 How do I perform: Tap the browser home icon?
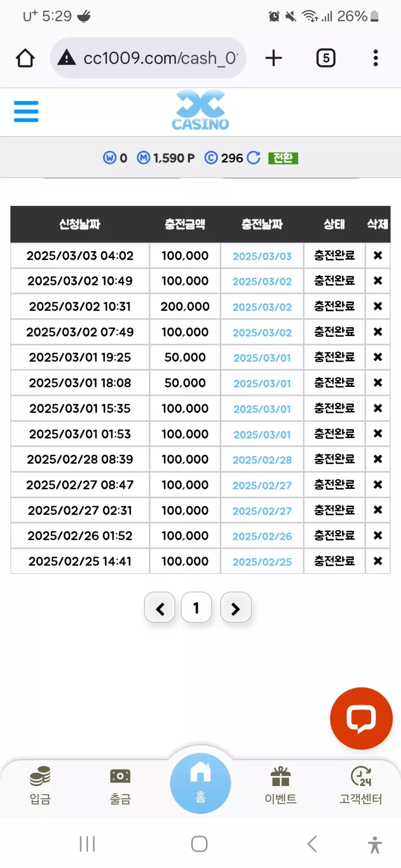(25, 58)
